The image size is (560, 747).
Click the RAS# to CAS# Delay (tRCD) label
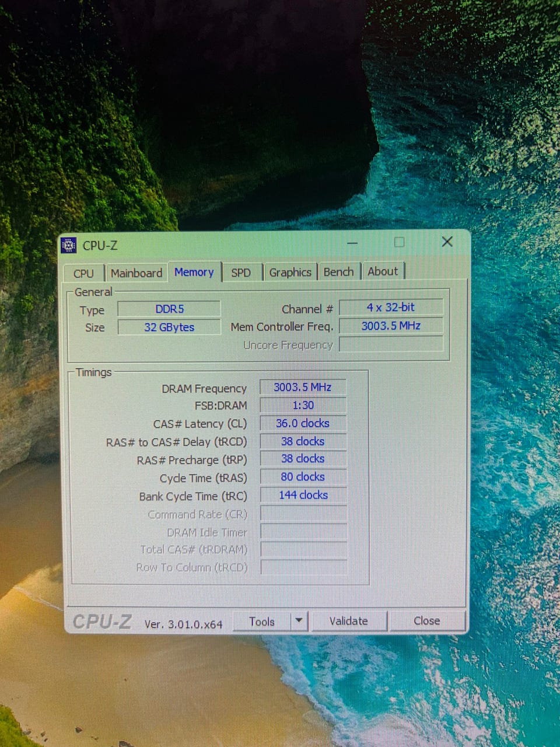tap(176, 442)
